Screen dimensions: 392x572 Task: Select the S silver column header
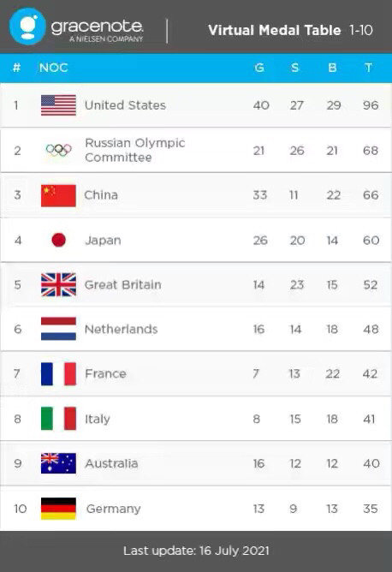click(295, 68)
